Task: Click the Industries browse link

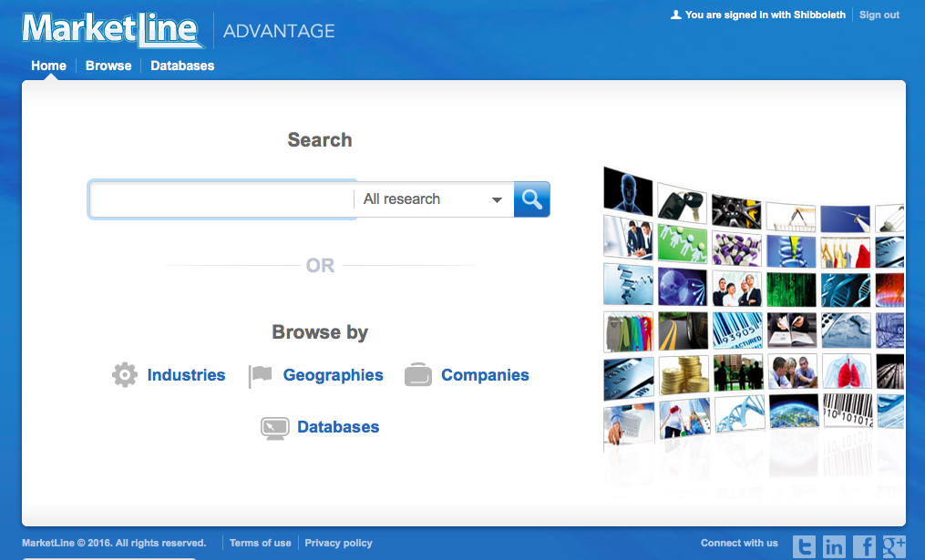Action: tap(186, 375)
